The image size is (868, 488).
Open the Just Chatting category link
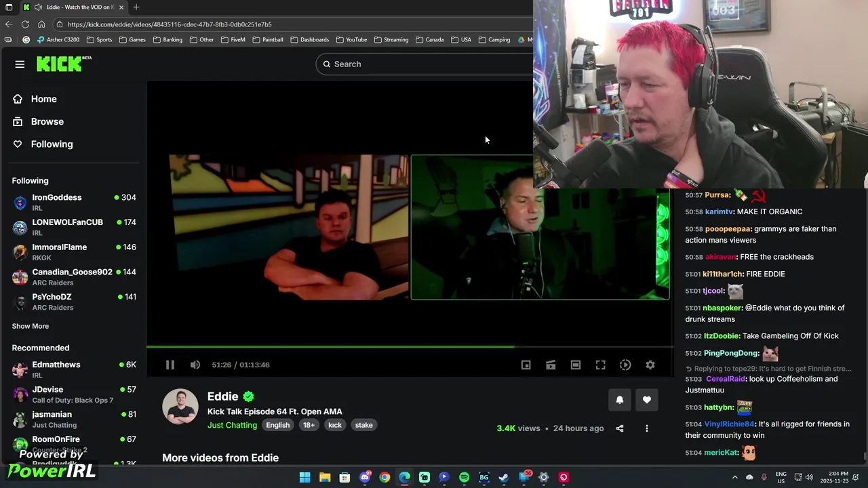coord(233,425)
